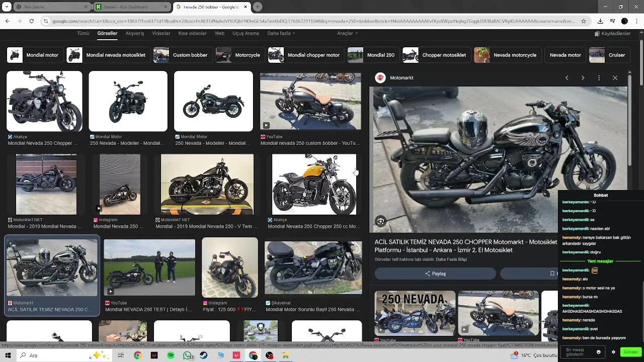The width and height of the screenshot is (644, 362).
Task: Close the Motomarkt image preview panel
Action: coord(615,78)
